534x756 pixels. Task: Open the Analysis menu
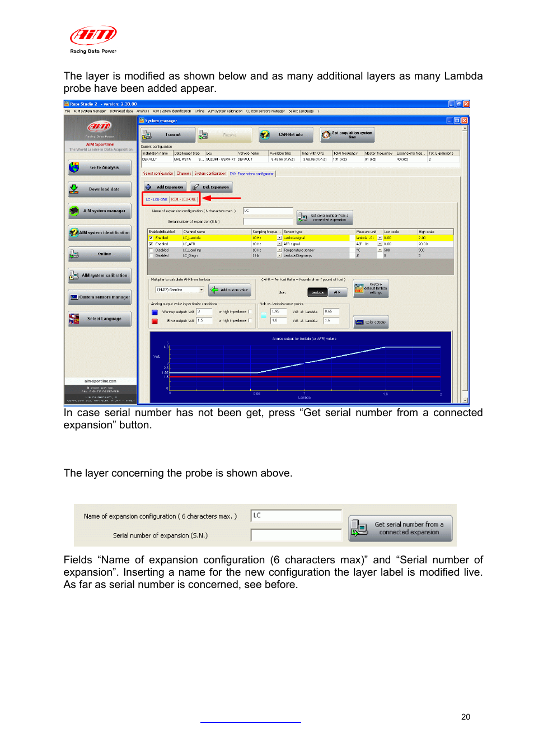(143, 111)
